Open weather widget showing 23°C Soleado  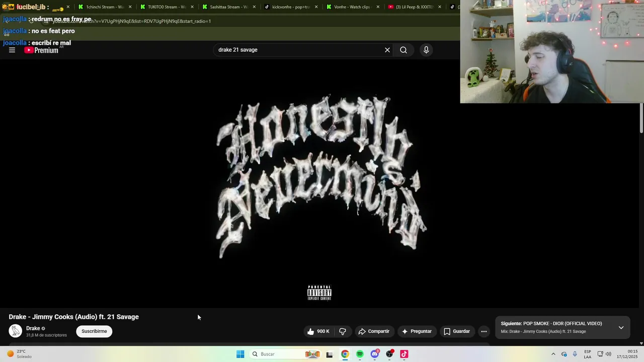[x=19, y=354]
